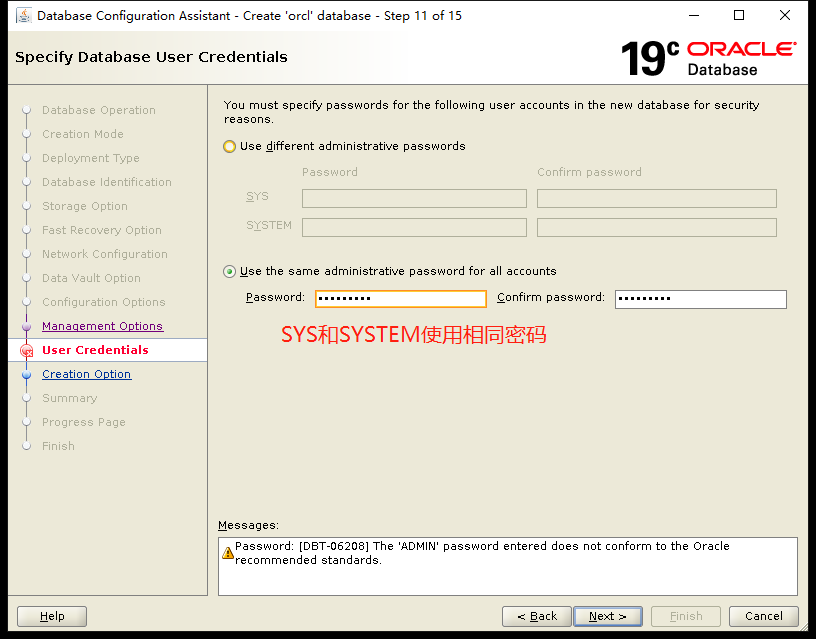Click the Database Operation step label

[99, 110]
